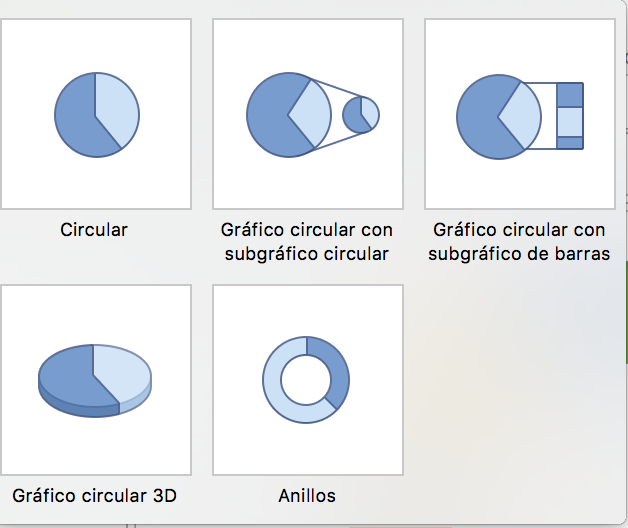
Task: Click the large pie in the bar-of-pie icon
Action: [499, 117]
